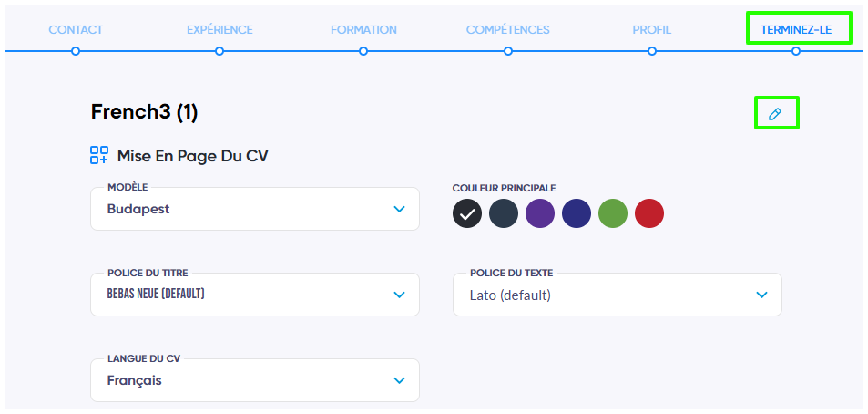Open the COMPÉTENCES step tab
Screen dimensions: 868x414
[x=508, y=30]
